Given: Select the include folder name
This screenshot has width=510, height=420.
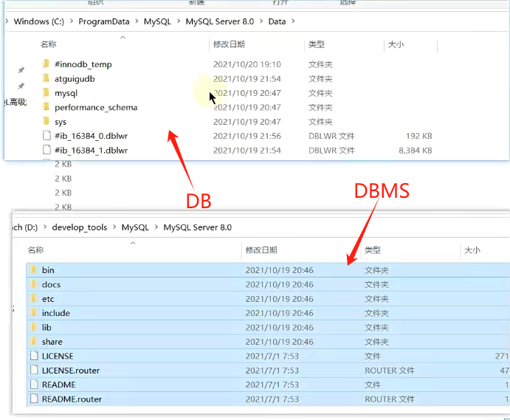Looking at the screenshot, I should [56, 313].
